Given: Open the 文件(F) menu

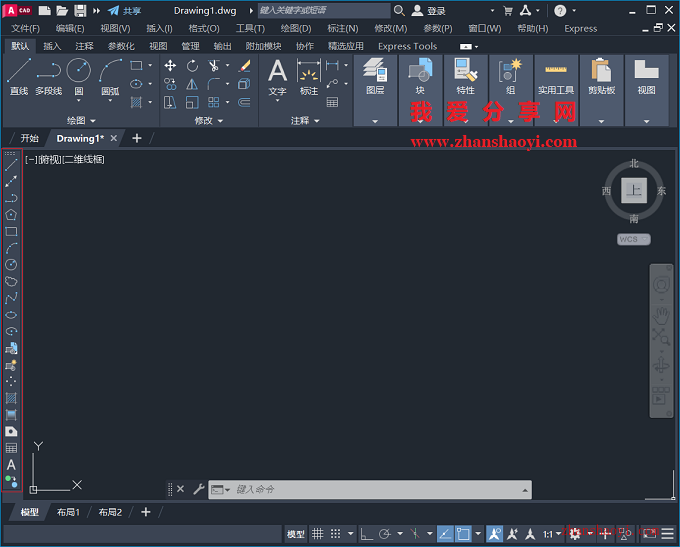Looking at the screenshot, I should [25, 29].
